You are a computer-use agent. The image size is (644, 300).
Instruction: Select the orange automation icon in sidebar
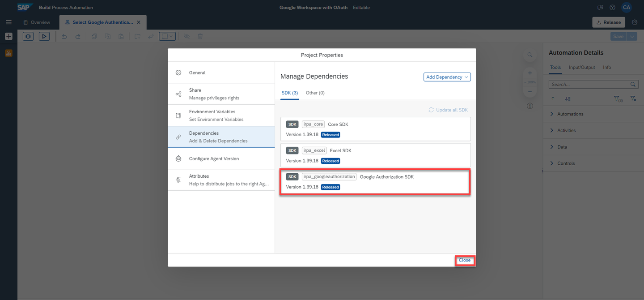[8, 53]
